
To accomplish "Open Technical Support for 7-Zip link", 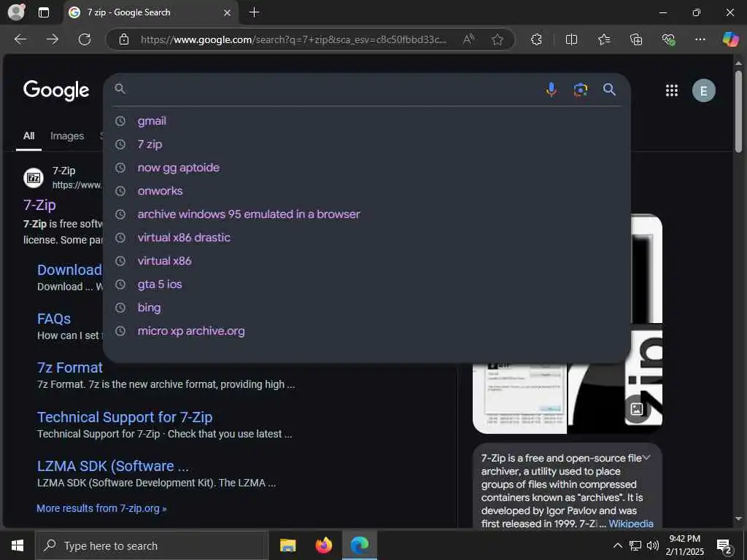I will pos(125,417).
